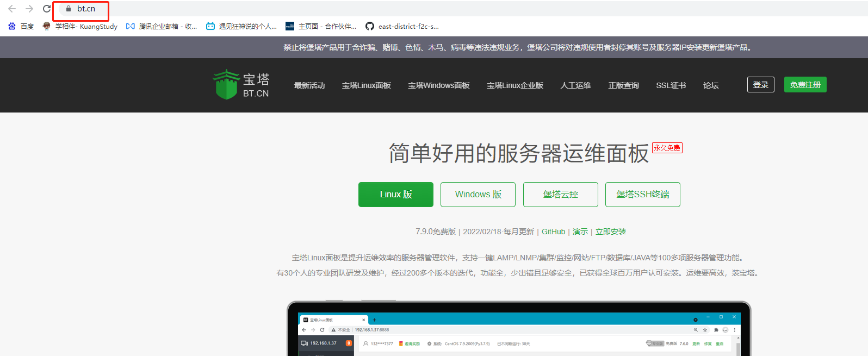
Task: Click the 免费注册 button
Action: 805,85
